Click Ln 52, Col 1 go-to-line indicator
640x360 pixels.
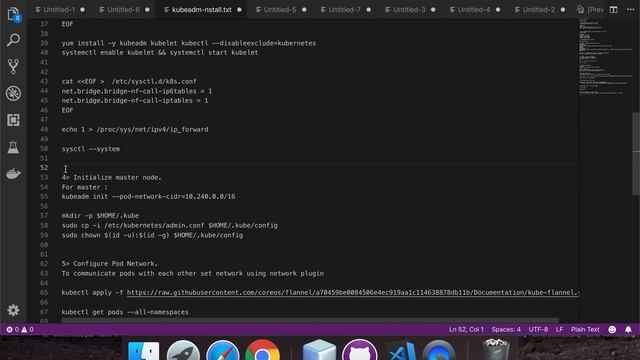[466, 329]
